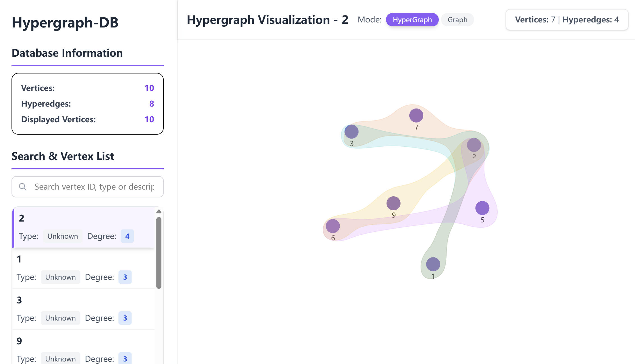This screenshot has height=364, width=635.
Task: Click node 3 in the hypergraph
Action: coord(351,132)
